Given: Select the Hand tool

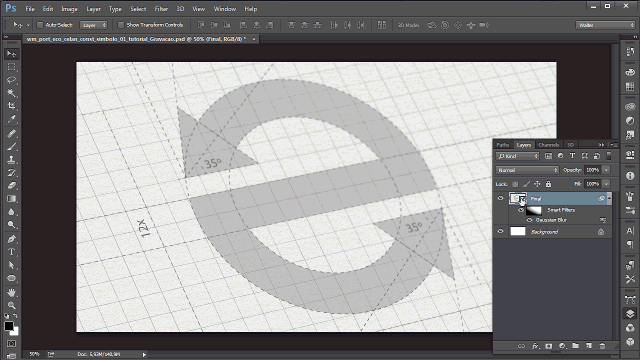Looking at the screenshot, I should pyautogui.click(x=11, y=292).
